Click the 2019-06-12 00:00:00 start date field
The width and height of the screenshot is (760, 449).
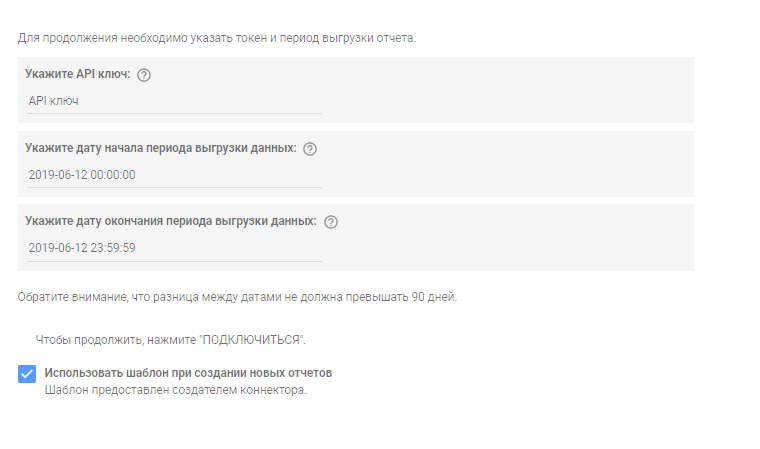[x=174, y=175]
